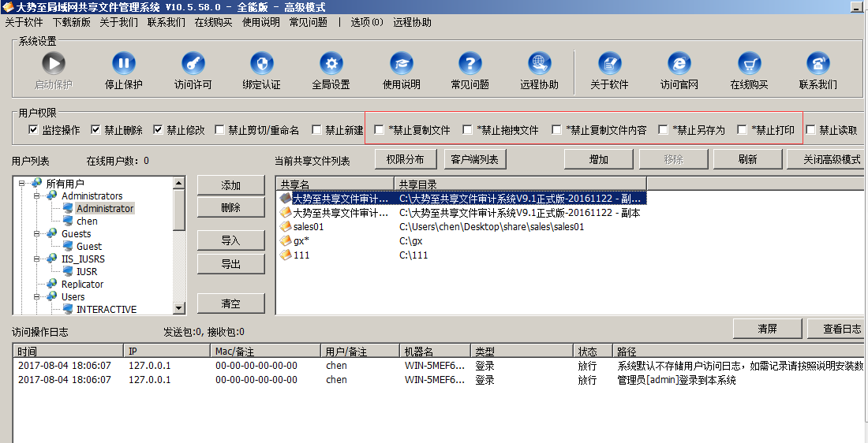
Task: Open 在线购买 shopping cart icon
Action: tap(749, 64)
